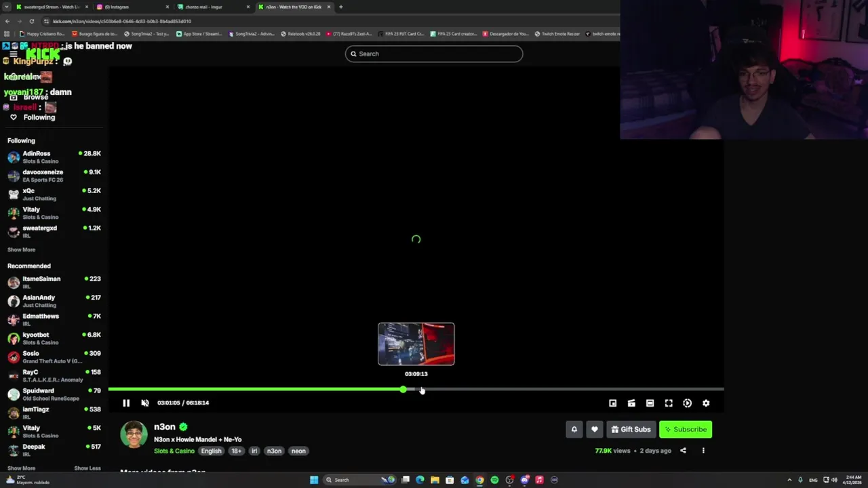This screenshot has width=868, height=488.
Task: Unmute the video player volume
Action: (144, 403)
